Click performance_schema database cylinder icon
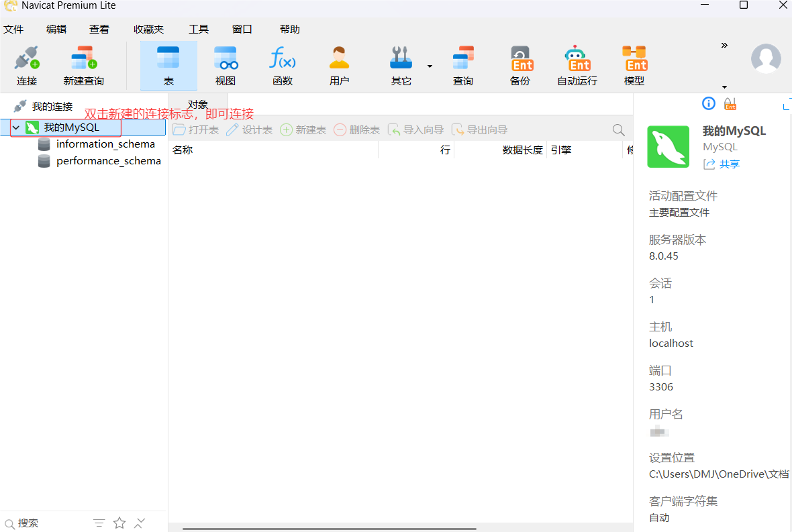 [44, 161]
